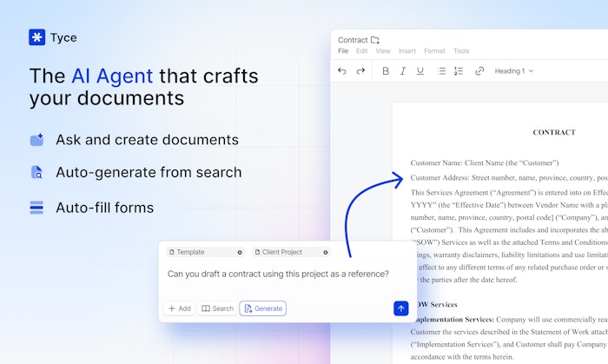Viewport: 608px width, 364px height.
Task: Click the Generate button
Action: point(263,308)
